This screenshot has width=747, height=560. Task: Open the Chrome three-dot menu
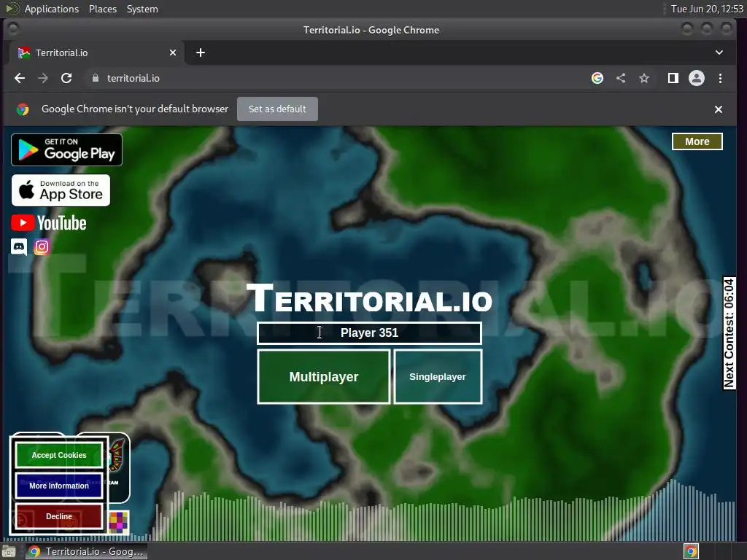click(x=720, y=78)
